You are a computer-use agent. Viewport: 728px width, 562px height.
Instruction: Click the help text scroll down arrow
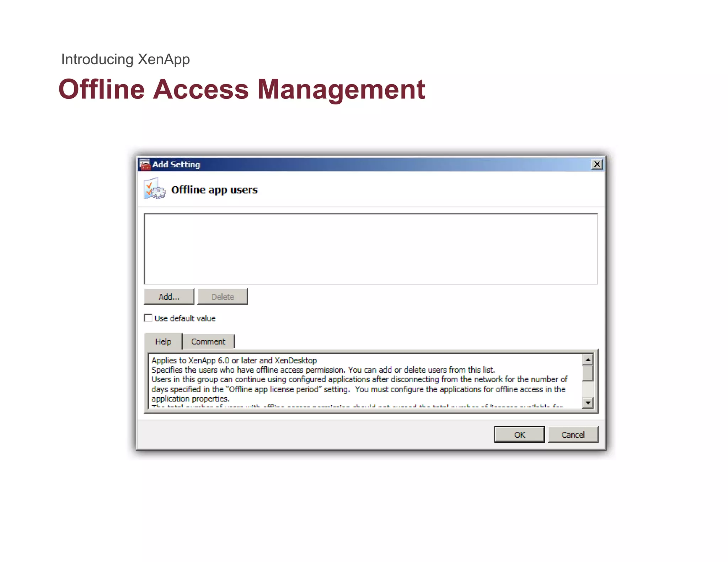click(x=588, y=402)
